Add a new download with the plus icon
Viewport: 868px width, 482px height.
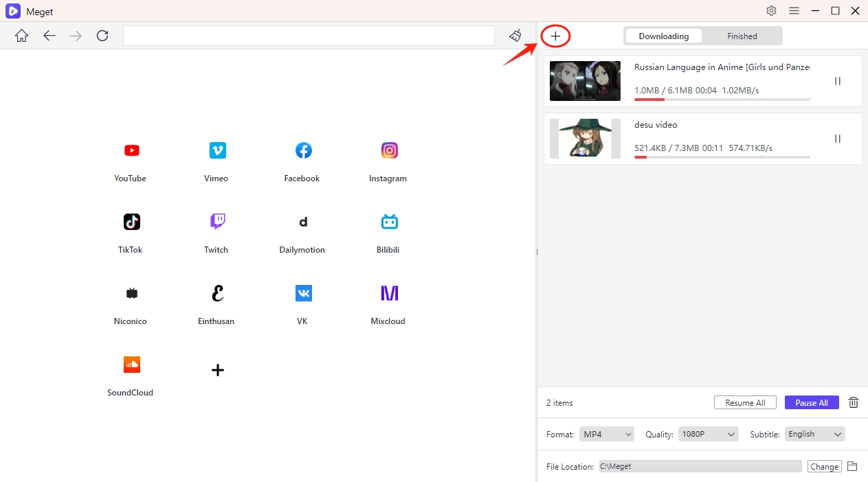coord(555,36)
